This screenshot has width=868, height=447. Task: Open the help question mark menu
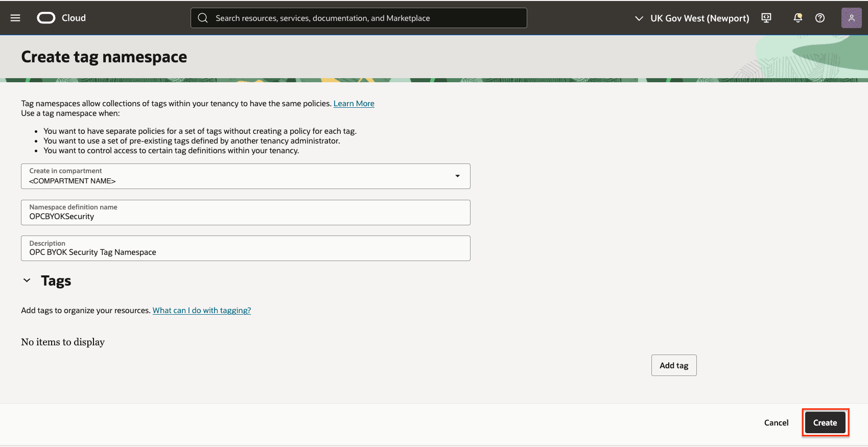pyautogui.click(x=820, y=18)
